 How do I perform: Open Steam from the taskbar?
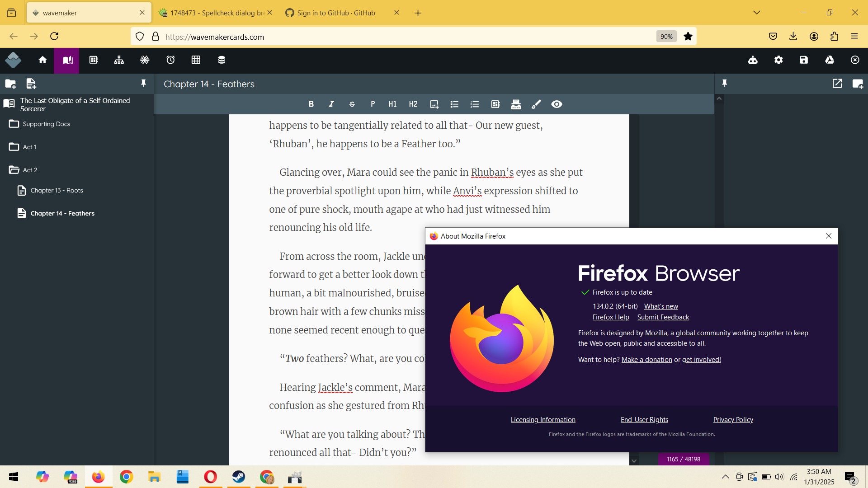pos(239,477)
